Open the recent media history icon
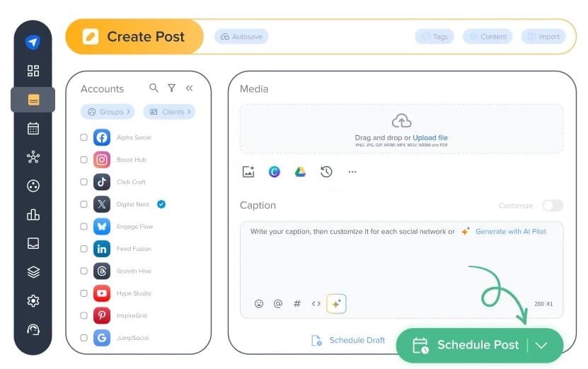Screen dimensions: 588x369 [x=326, y=172]
